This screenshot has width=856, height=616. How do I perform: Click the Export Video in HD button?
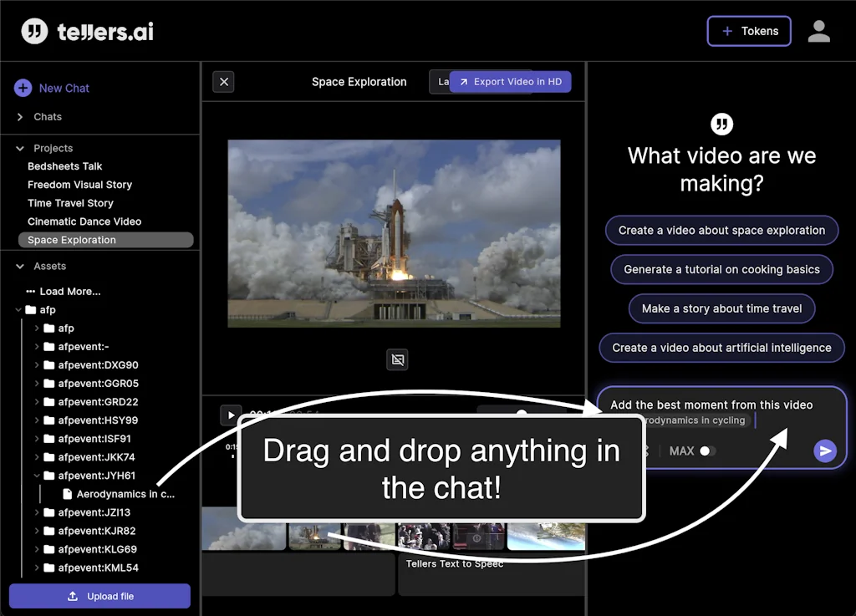[510, 82]
